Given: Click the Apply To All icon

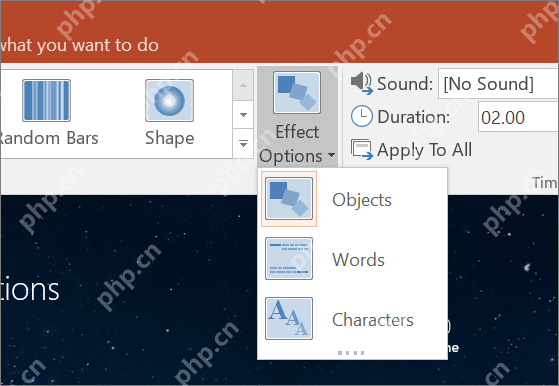Looking at the screenshot, I should coord(362,149).
